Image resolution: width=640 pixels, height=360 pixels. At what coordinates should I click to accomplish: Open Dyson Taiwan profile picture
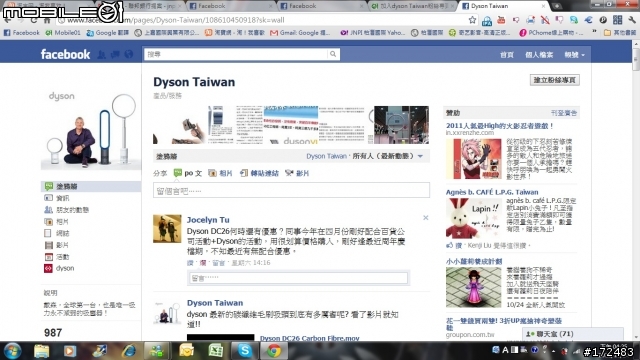click(91, 129)
